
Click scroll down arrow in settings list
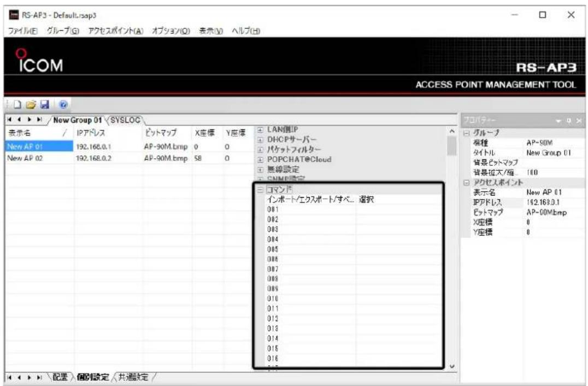(452, 366)
